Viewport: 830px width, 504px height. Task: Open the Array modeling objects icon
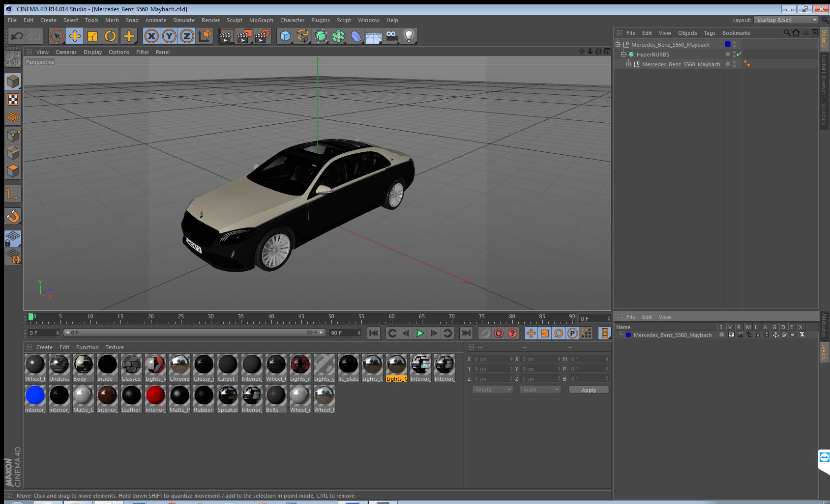pyautogui.click(x=338, y=36)
